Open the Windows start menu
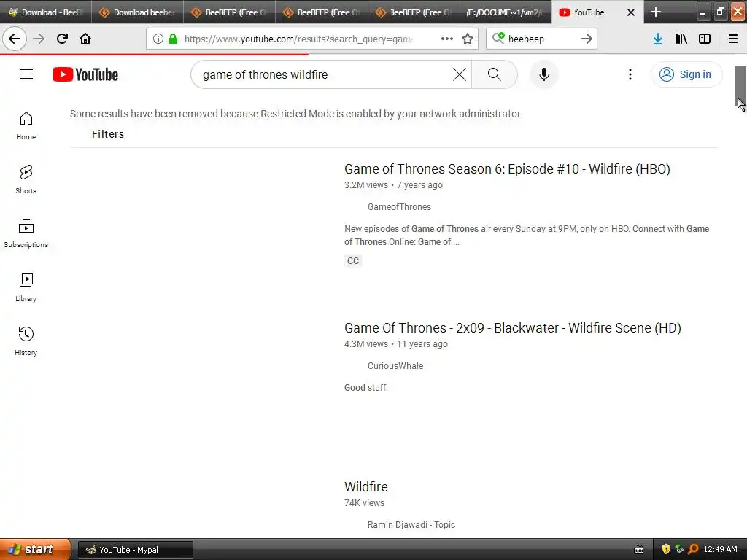The image size is (747, 560). point(35,550)
